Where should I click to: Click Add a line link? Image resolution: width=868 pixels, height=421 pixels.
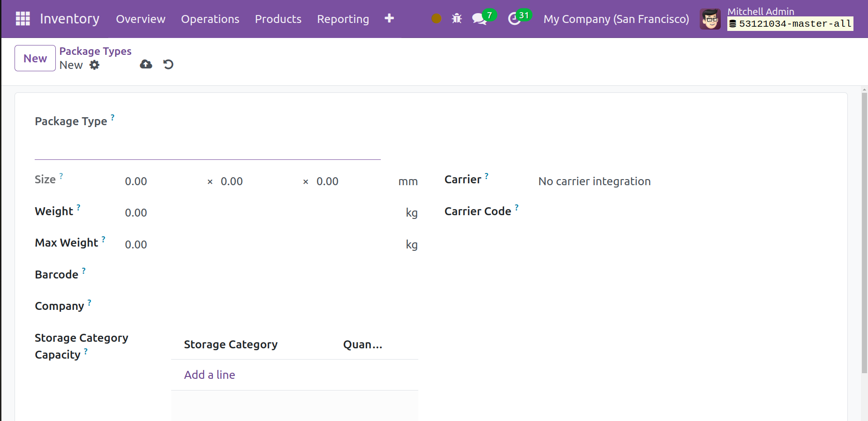210,375
